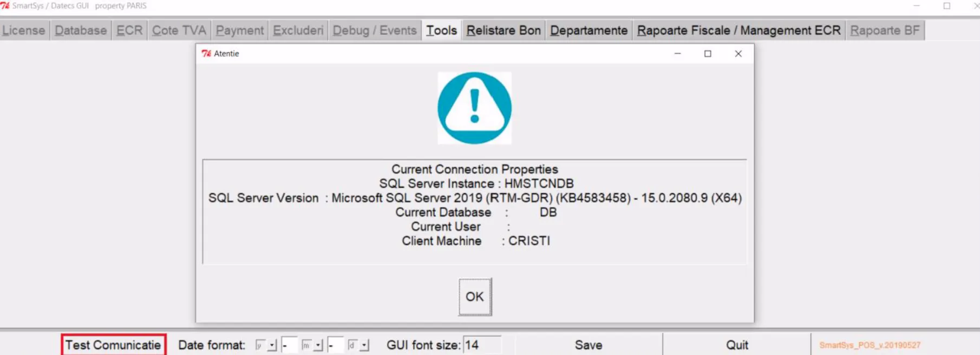Click the 'Current User' line
Screen dimensions: 980x355
(x=460, y=227)
